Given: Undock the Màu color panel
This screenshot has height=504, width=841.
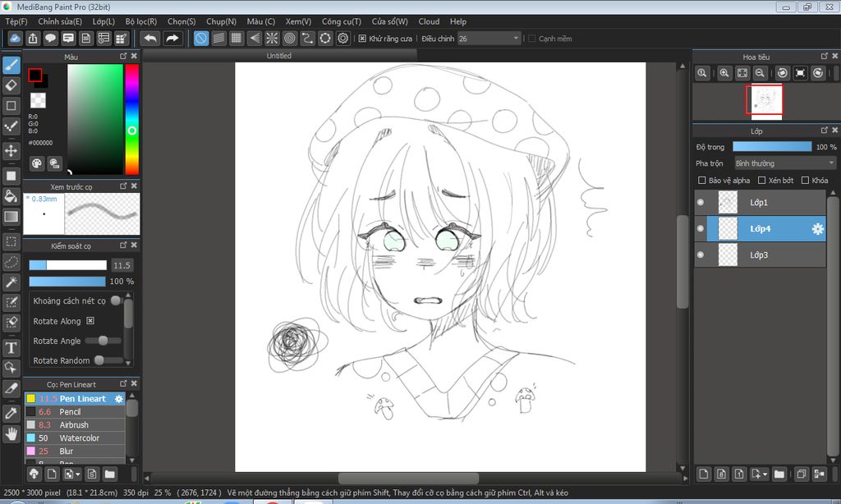Looking at the screenshot, I should point(123,56).
